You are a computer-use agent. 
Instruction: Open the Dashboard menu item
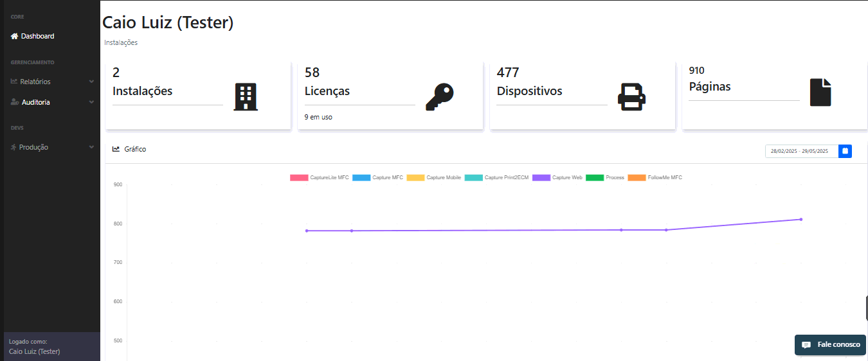(x=37, y=37)
